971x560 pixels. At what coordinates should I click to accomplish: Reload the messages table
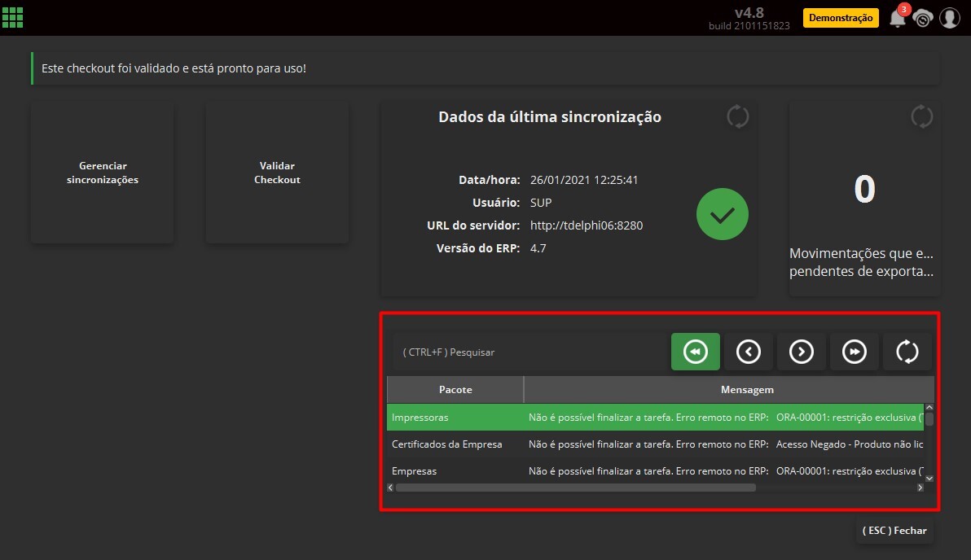click(907, 352)
